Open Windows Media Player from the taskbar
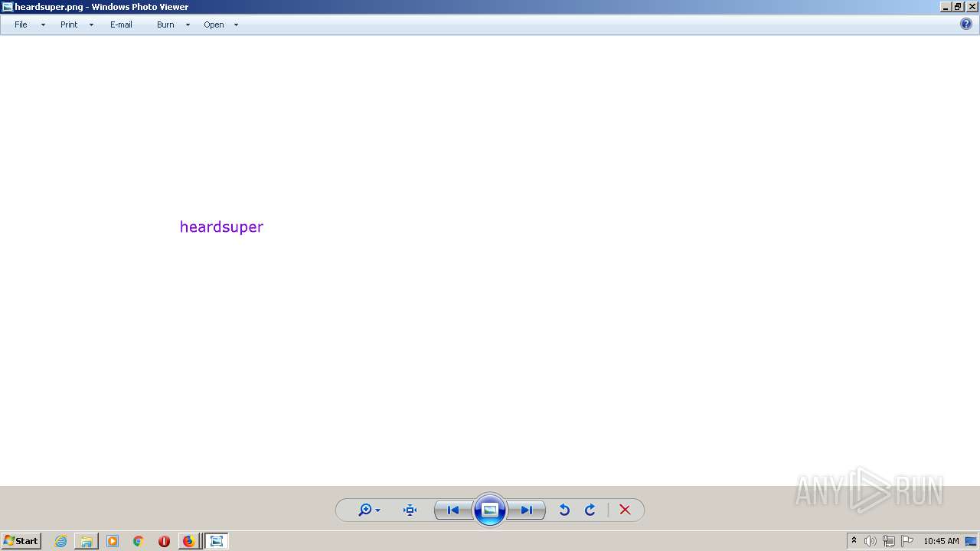This screenshot has width=980, height=551. (x=113, y=541)
